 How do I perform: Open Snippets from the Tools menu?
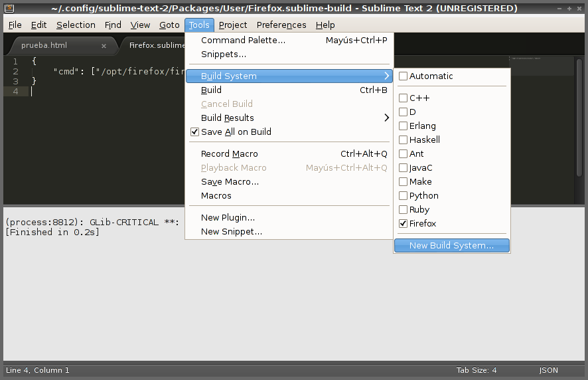pos(289,54)
